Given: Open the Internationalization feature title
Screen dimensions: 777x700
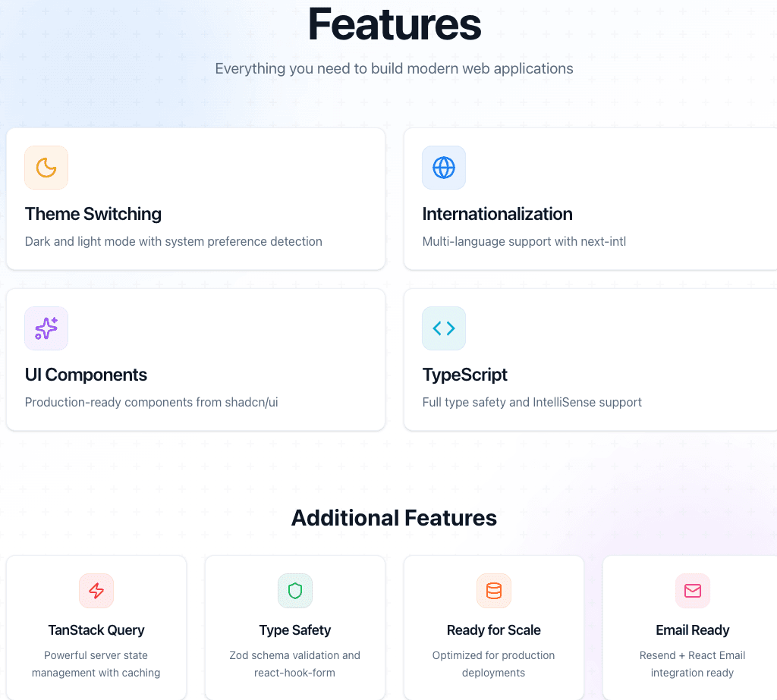Looking at the screenshot, I should pyautogui.click(x=497, y=214).
